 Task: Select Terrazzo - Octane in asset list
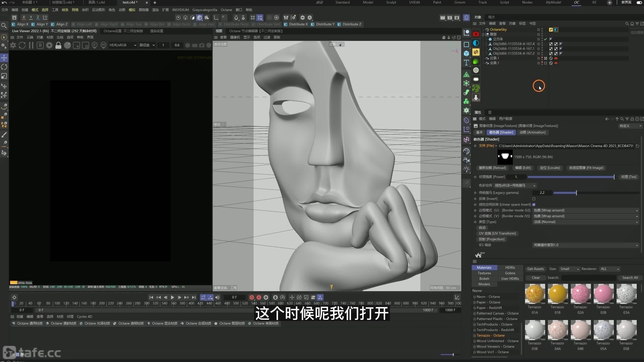tap(490, 336)
